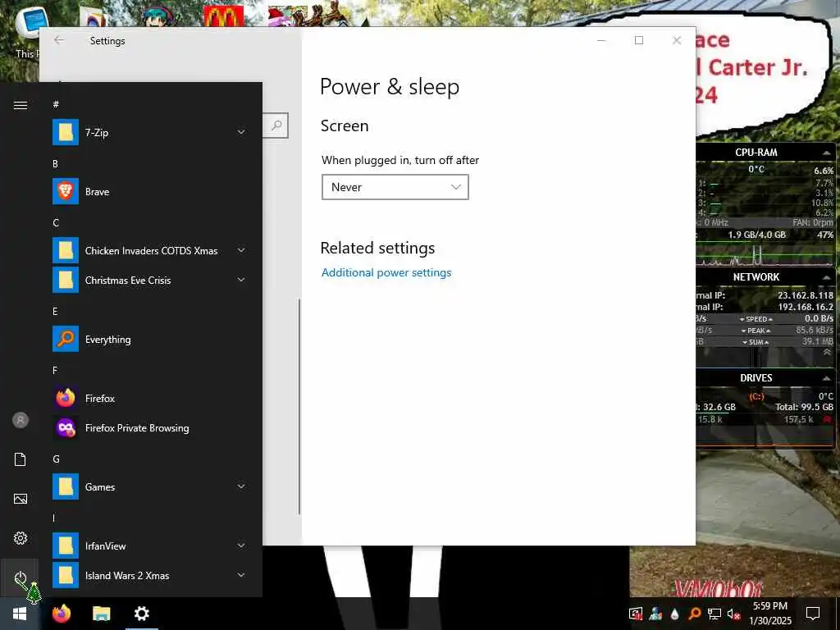This screenshot has width=840, height=630.
Task: Click the IrfanView folder icon
Action: [x=66, y=546]
